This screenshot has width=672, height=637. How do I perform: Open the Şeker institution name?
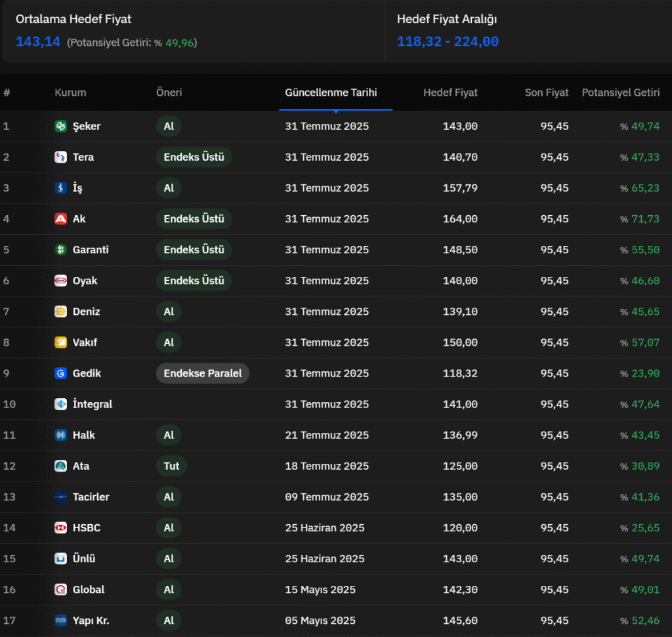tap(87, 126)
